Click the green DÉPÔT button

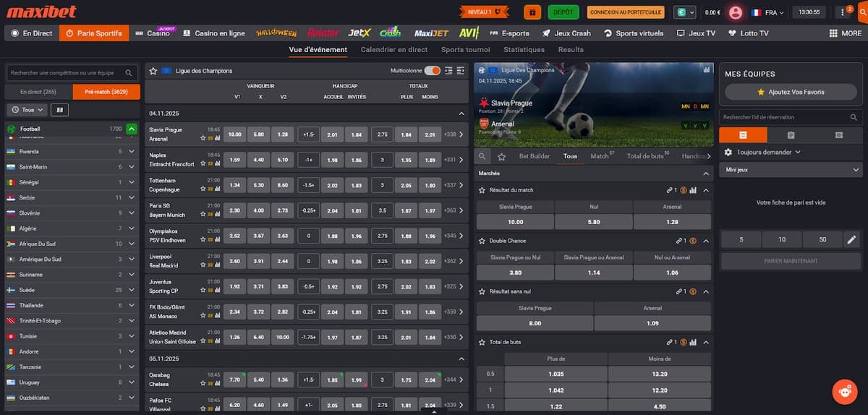[563, 12]
